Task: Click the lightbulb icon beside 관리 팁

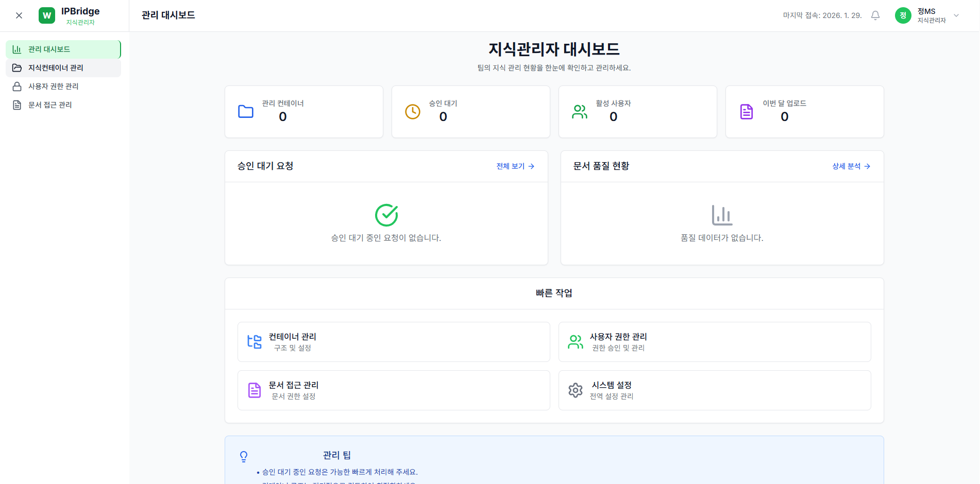Action: [x=244, y=456]
